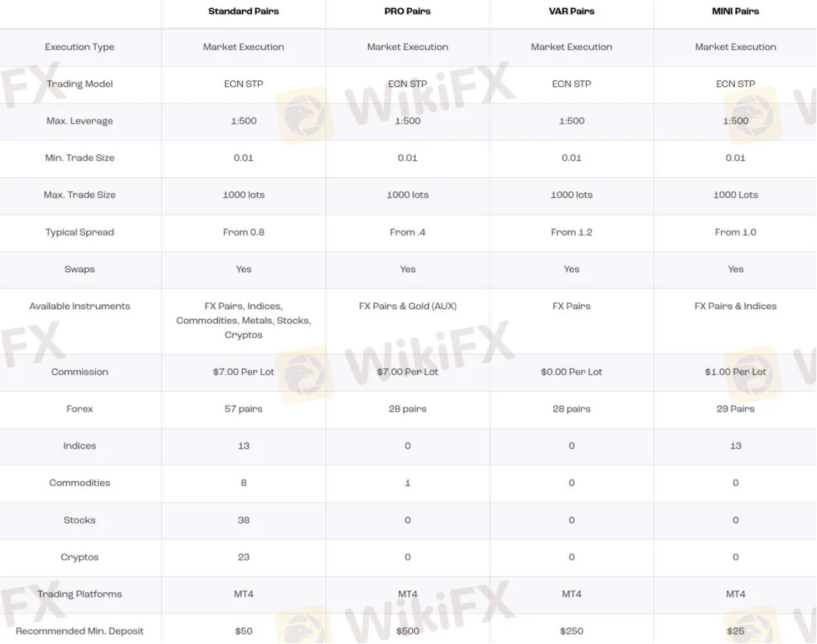Choose the MINI Pairs column header
817x644 pixels.
(x=735, y=12)
